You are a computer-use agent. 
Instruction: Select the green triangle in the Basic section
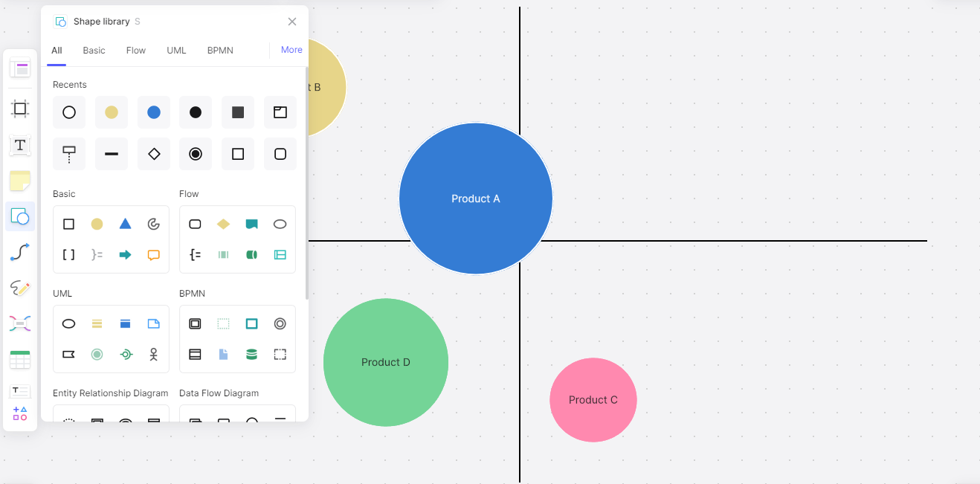pos(125,223)
